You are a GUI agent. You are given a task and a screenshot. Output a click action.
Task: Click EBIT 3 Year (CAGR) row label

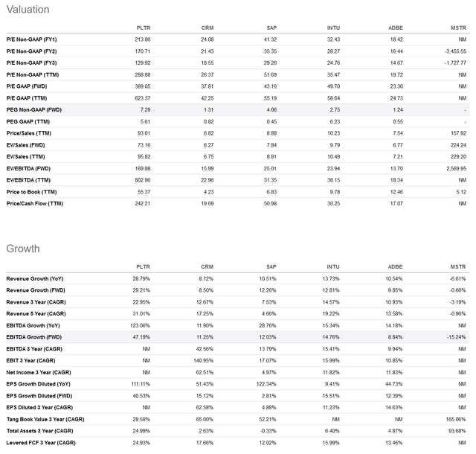tap(30, 360)
